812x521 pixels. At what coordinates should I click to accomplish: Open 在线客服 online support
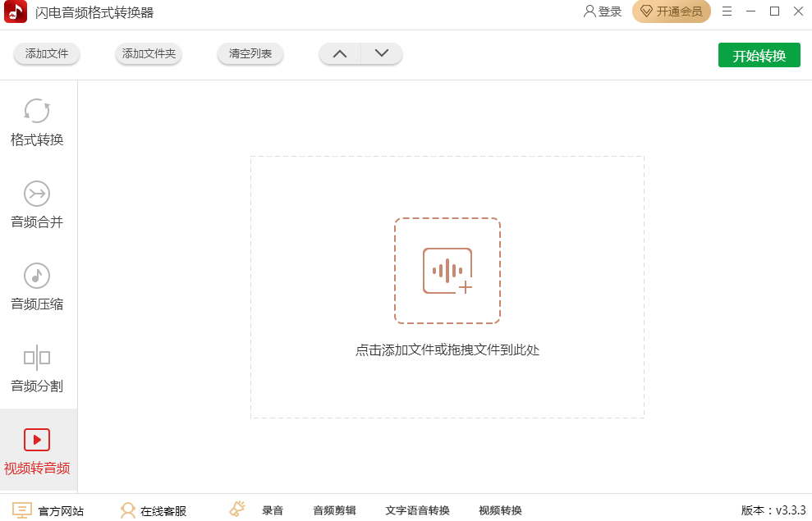point(154,510)
